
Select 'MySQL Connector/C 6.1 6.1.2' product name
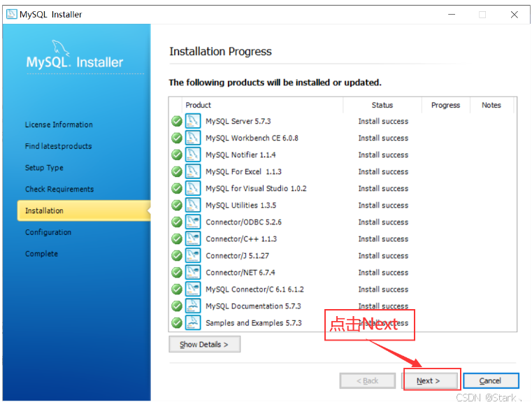coord(254,290)
